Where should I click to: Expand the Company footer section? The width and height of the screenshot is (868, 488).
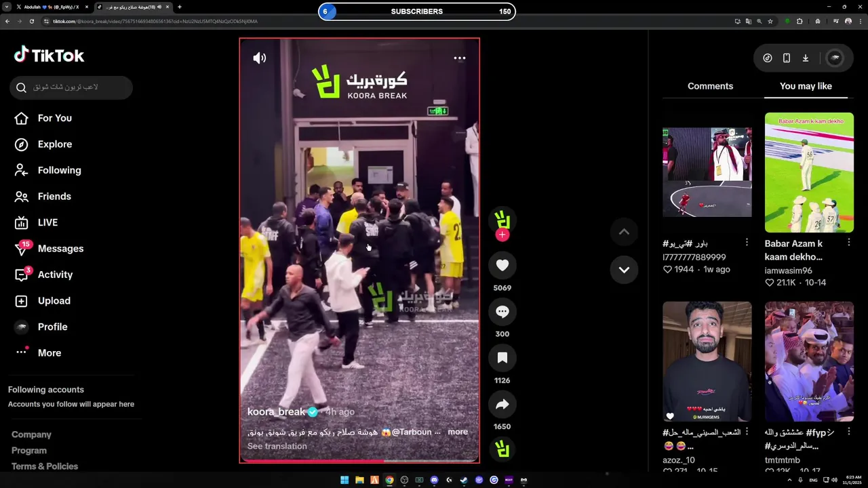(31, 434)
